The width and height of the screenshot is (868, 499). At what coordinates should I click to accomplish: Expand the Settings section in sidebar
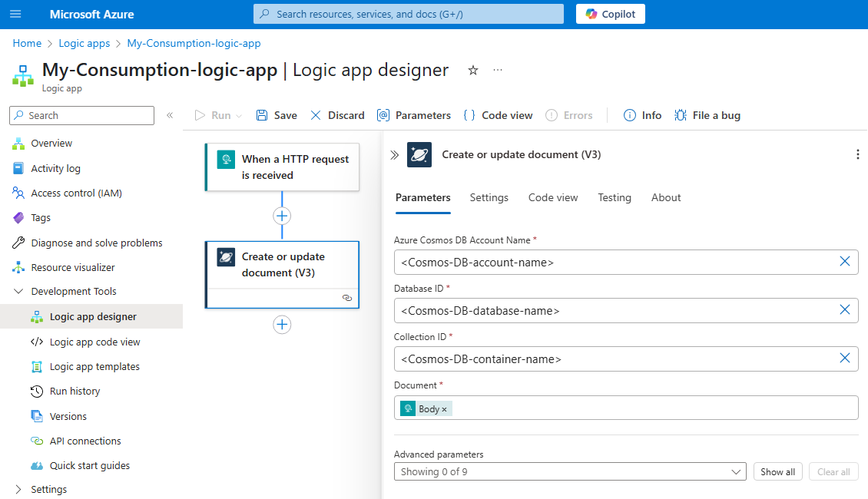18,490
